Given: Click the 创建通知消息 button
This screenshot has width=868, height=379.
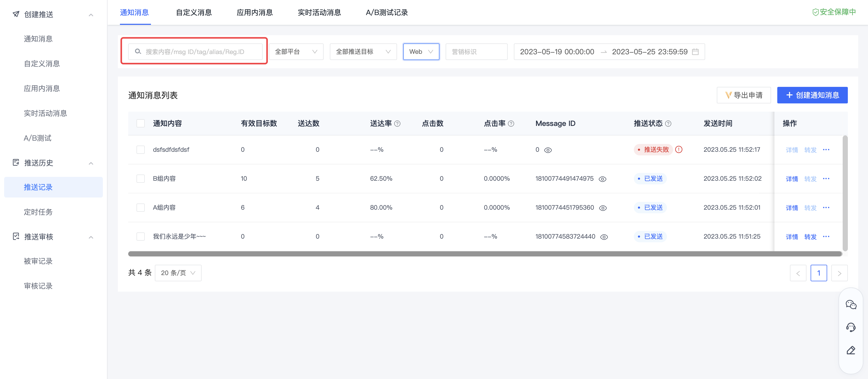Looking at the screenshot, I should [812, 95].
